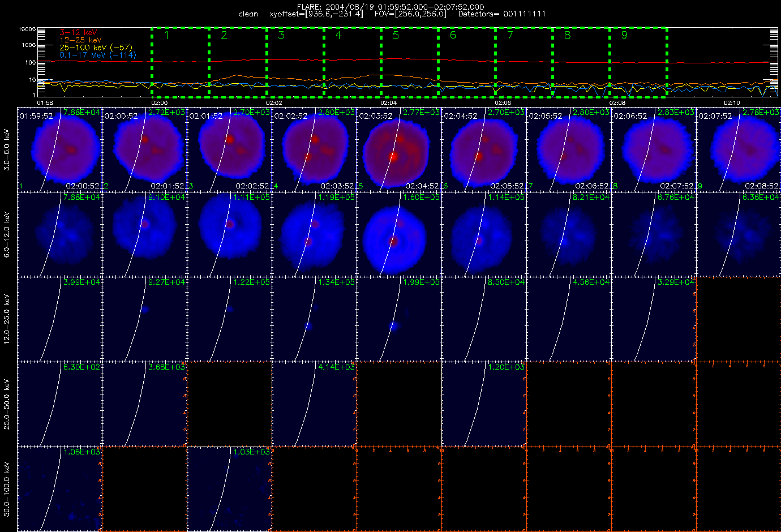Open the 12.0-25.0 keV image with peak 9.27E+04
This screenshot has height=532, width=781.
(144, 319)
